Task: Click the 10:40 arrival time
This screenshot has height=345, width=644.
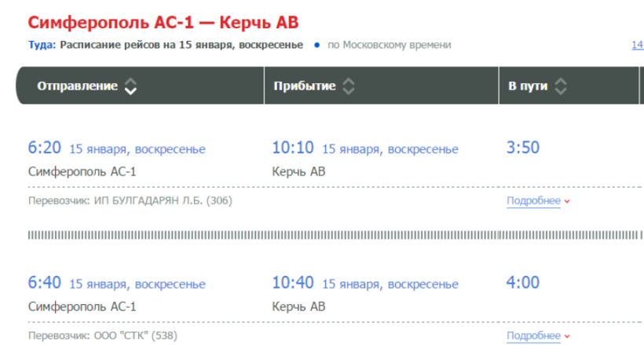Action: [x=293, y=281]
